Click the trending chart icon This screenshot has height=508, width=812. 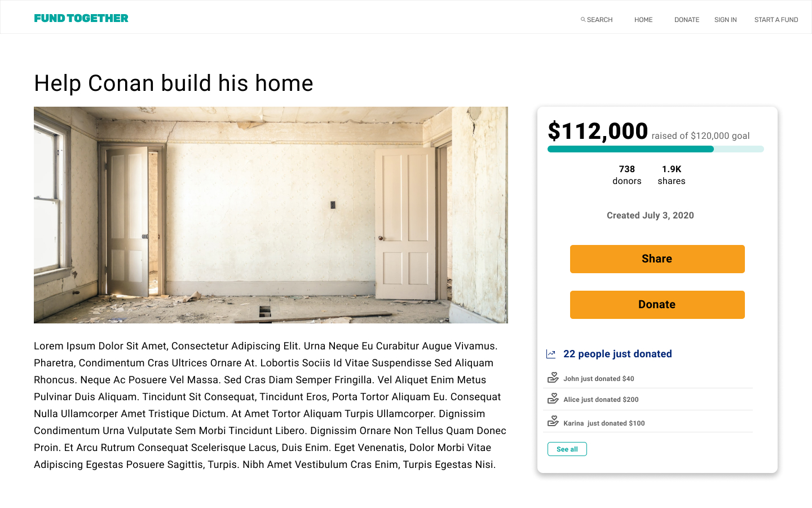pyautogui.click(x=551, y=354)
